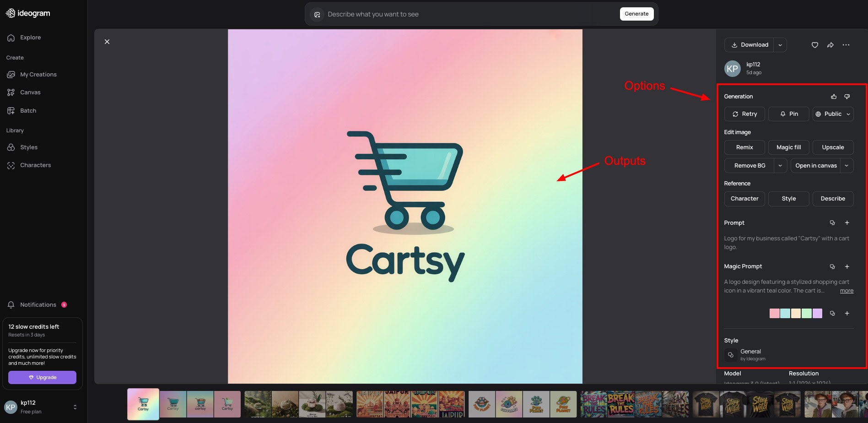Copy the Prompt text using copy icon

tap(832, 223)
